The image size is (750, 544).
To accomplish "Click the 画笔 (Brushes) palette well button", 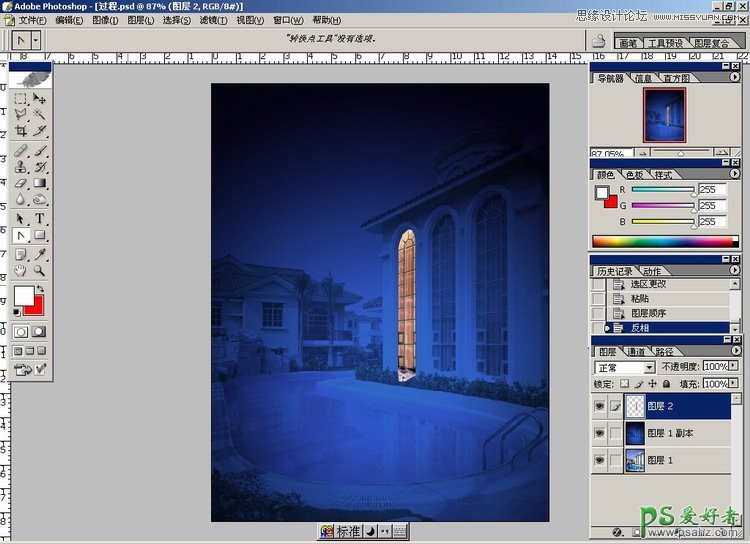I will click(x=628, y=43).
